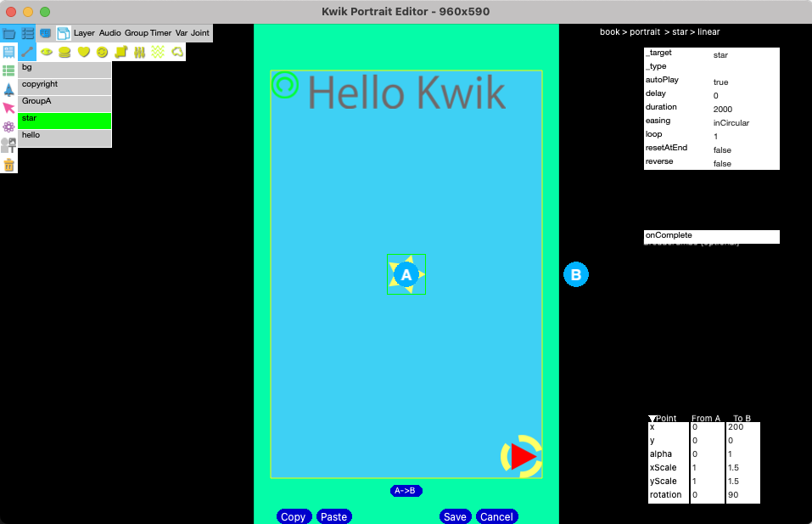Viewport: 812px width, 524px height.
Task: Click the onComplete field
Action: [712, 236]
